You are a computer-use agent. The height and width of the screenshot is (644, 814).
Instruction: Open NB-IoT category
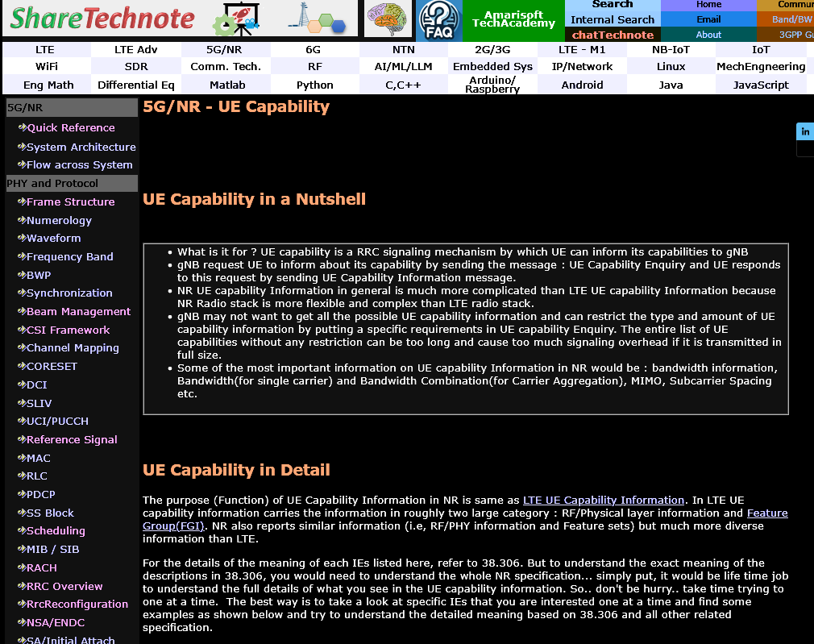(x=671, y=49)
